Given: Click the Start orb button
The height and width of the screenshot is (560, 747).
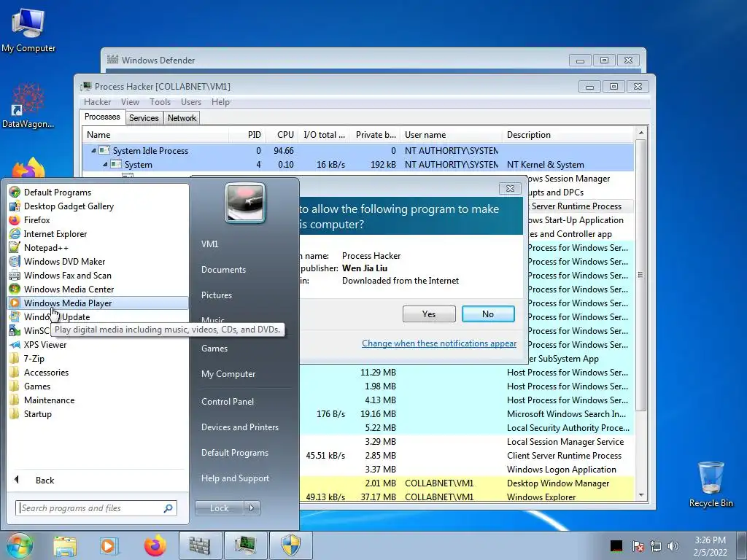Looking at the screenshot, I should pyautogui.click(x=20, y=545).
